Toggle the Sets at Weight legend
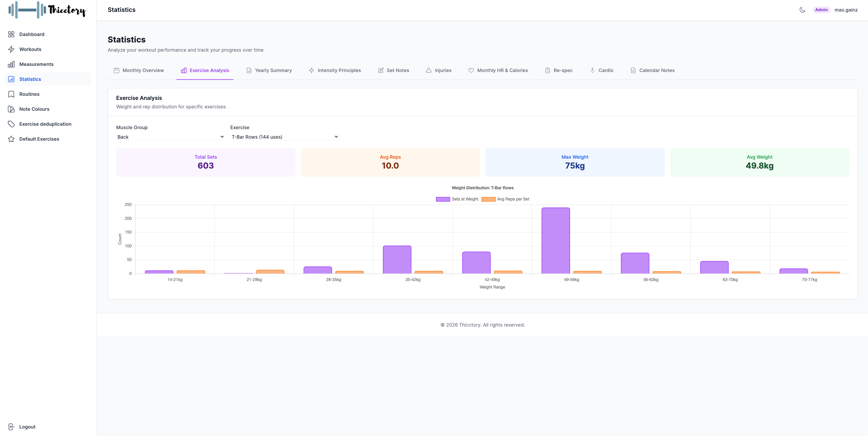 point(457,199)
